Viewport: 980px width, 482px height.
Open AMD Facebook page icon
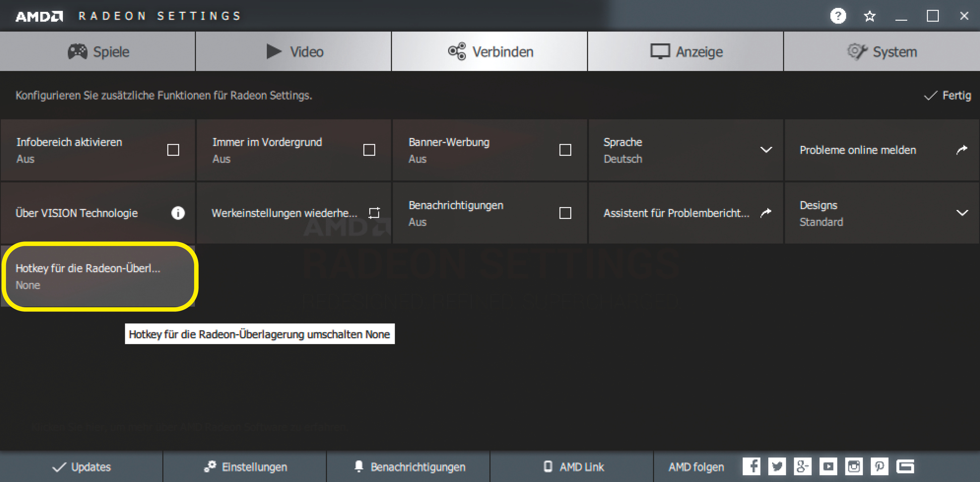(752, 466)
